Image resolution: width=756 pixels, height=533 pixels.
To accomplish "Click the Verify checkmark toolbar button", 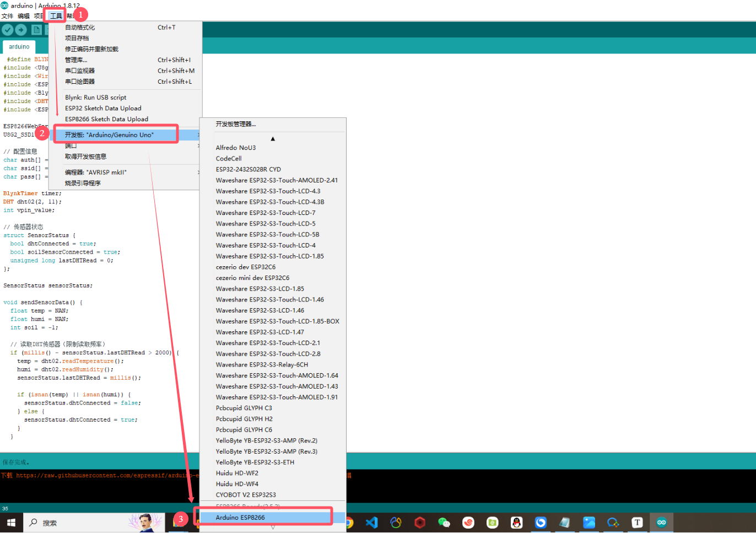I will (x=8, y=30).
